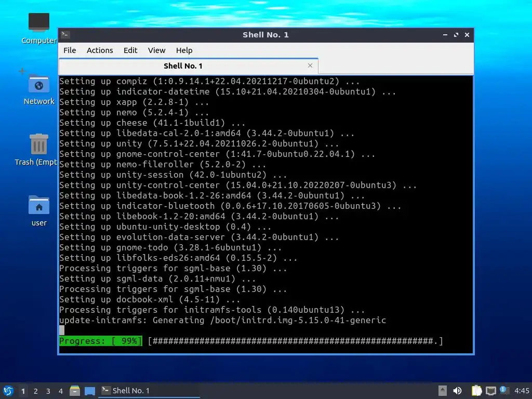Click the 'Setting up xapp' line
This screenshot has width=532, height=399.
tap(134, 102)
